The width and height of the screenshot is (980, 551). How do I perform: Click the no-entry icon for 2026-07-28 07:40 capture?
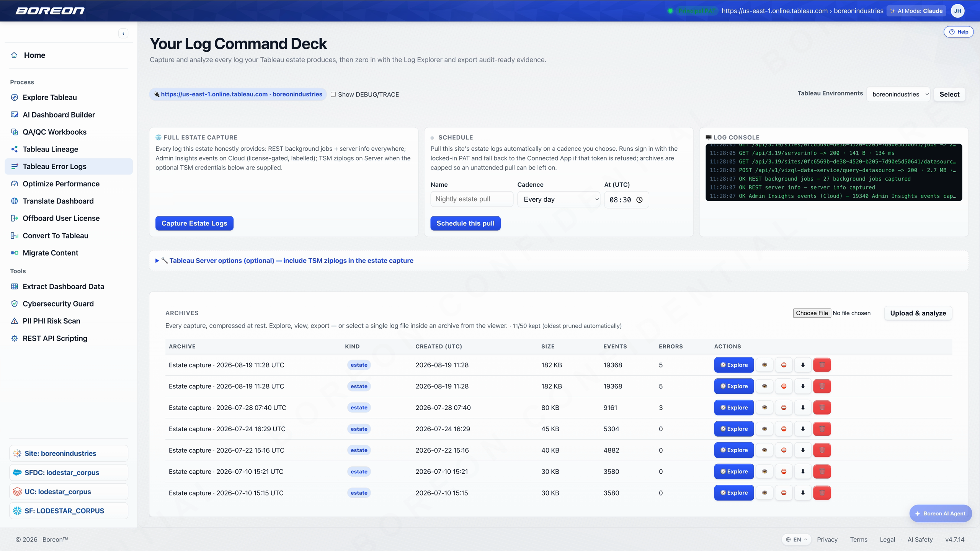tap(784, 408)
